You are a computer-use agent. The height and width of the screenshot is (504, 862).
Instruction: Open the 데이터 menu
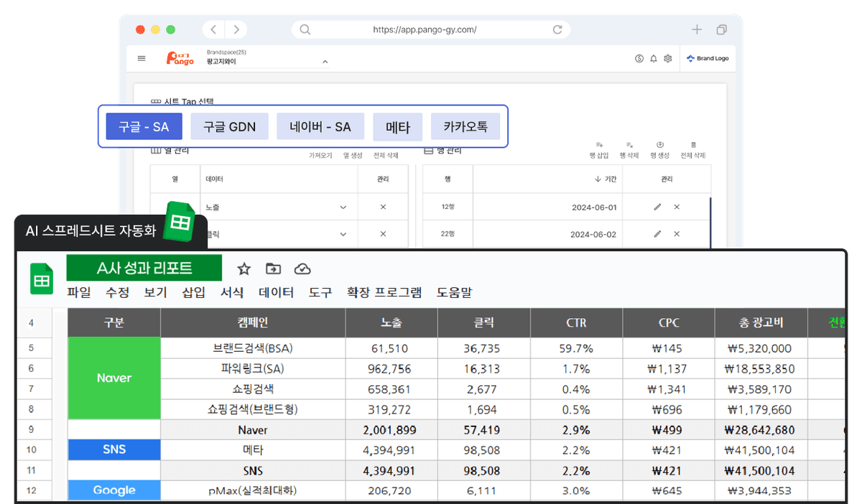pos(277,292)
